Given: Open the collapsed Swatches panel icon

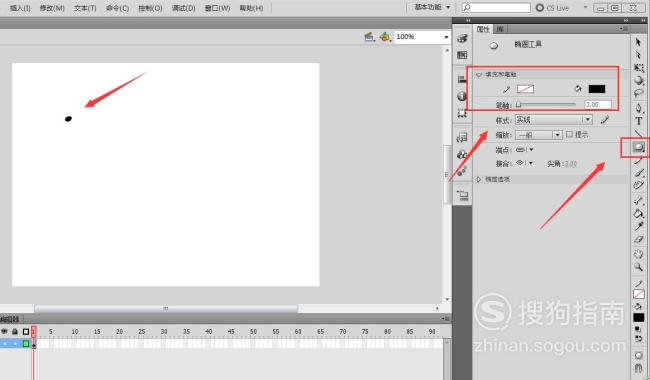Looking at the screenshot, I should (463, 55).
